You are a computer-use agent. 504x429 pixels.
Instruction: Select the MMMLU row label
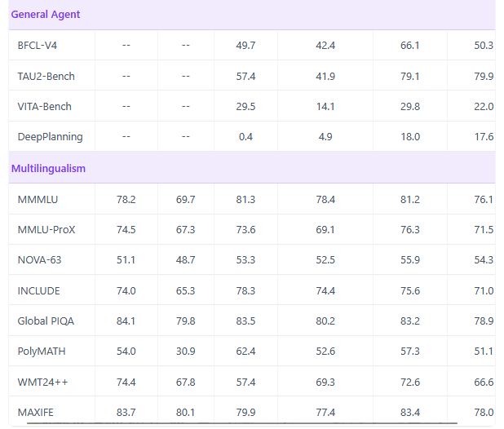point(38,199)
